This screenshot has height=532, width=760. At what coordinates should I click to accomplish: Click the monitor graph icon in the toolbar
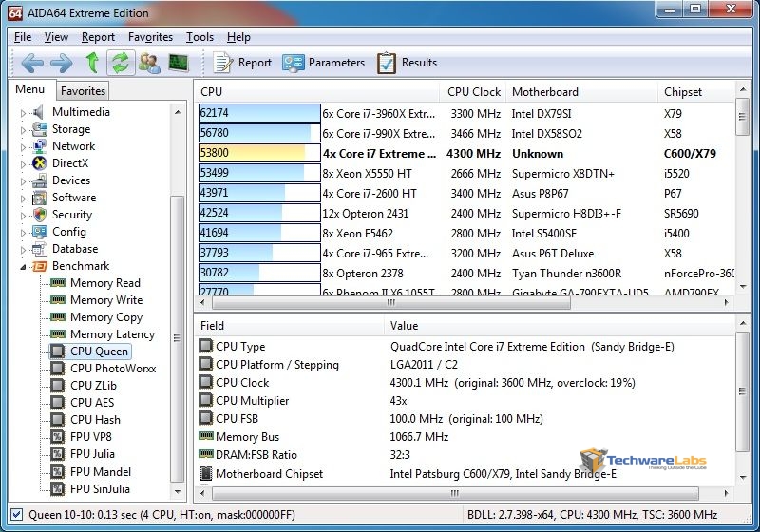[178, 64]
